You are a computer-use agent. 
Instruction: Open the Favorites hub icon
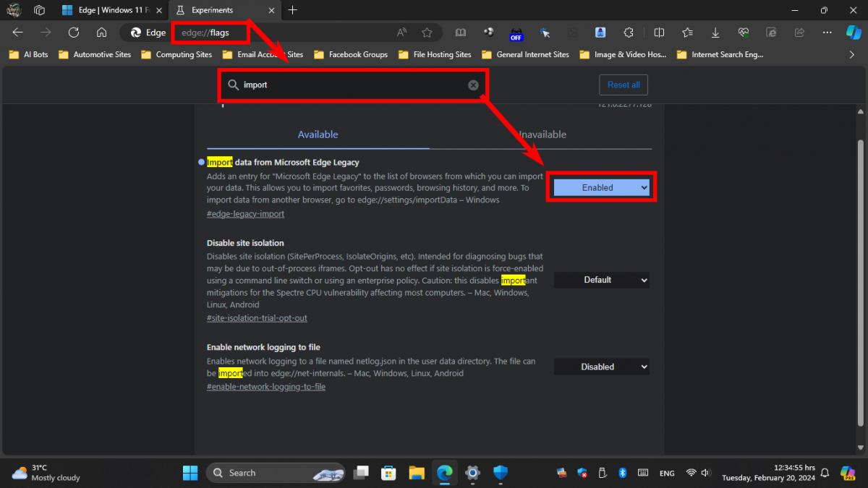687,33
